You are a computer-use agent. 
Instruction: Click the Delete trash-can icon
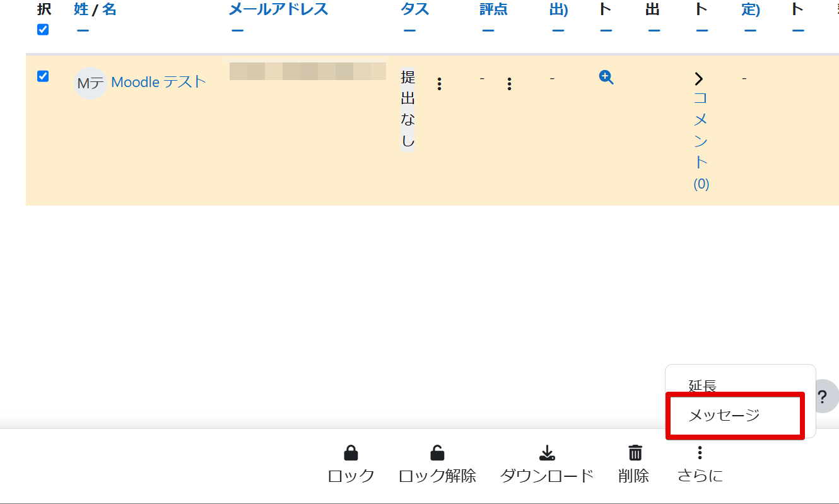click(634, 452)
